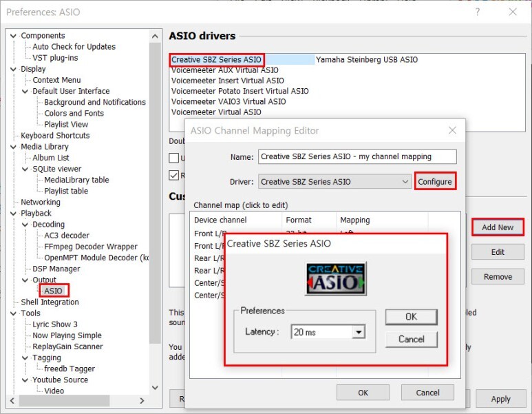Select Voicemeeter AUX Virtual ASIO driver
532x414 pixels.
point(224,70)
